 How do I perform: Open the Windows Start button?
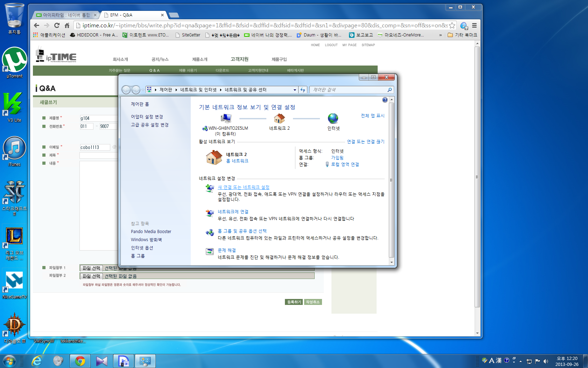[x=9, y=361]
